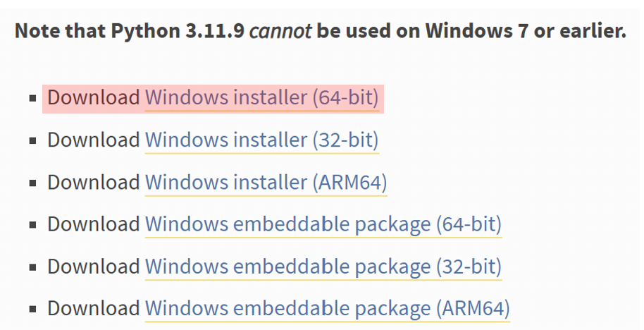Click "Download" text before embeddable package (64-bit)
This screenshot has height=330, width=644.
click(x=94, y=224)
